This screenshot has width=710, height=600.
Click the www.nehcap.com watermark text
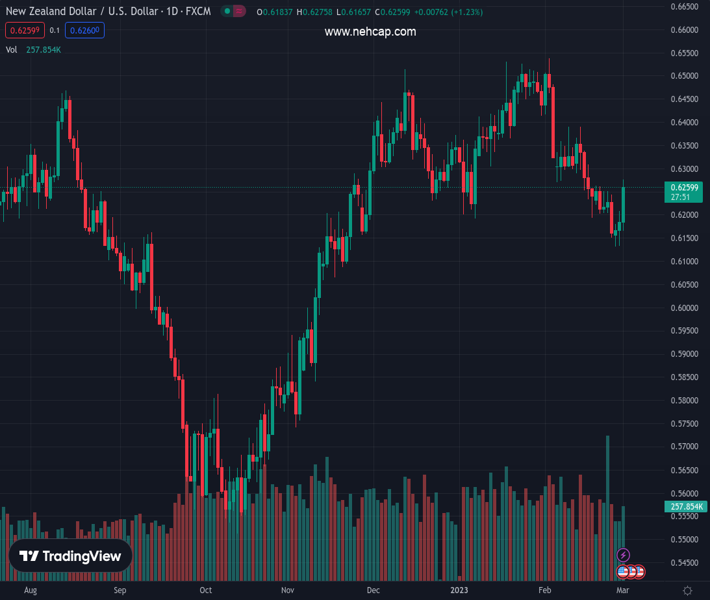pos(370,32)
